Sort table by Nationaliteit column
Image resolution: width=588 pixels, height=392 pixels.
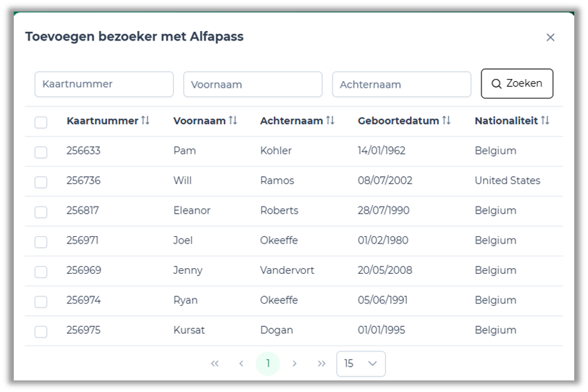click(x=545, y=121)
